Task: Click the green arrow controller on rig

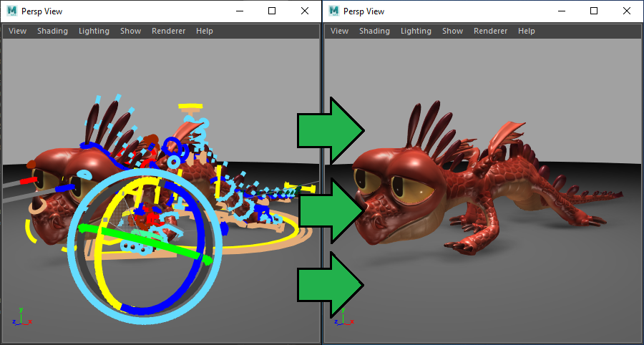Action: (146, 244)
